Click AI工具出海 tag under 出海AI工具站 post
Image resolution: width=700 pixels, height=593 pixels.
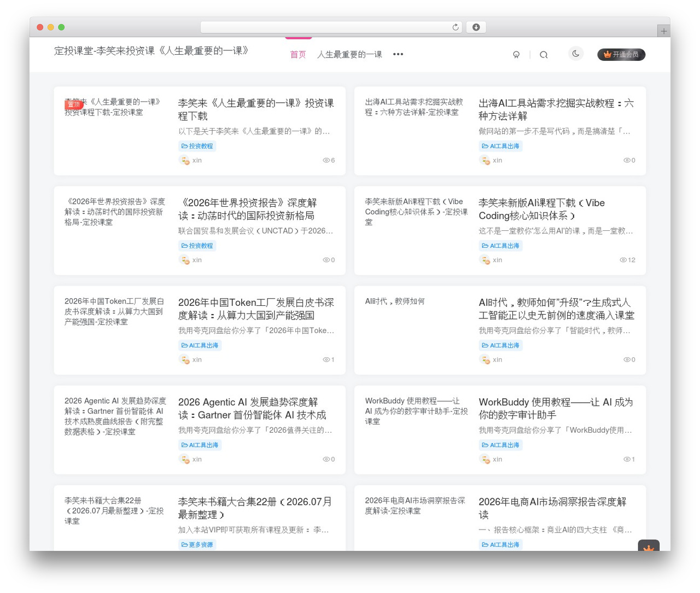[x=500, y=146]
